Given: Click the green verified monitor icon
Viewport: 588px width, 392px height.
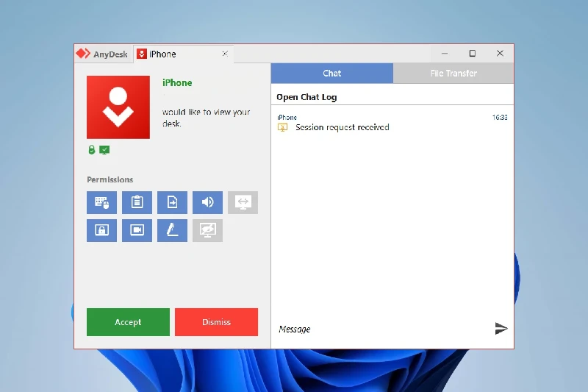Looking at the screenshot, I should (104, 150).
